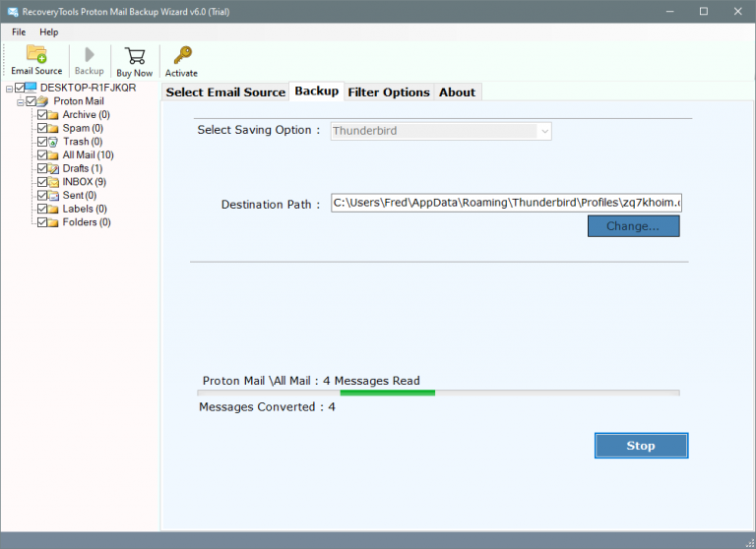Toggle the Trash (0) checkbox
Image resolution: width=756 pixels, height=549 pixels.
click(x=42, y=142)
